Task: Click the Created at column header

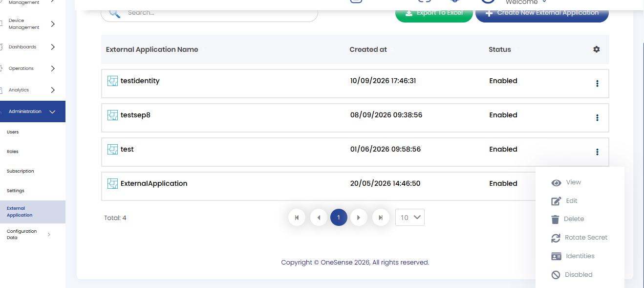Action: (368, 49)
